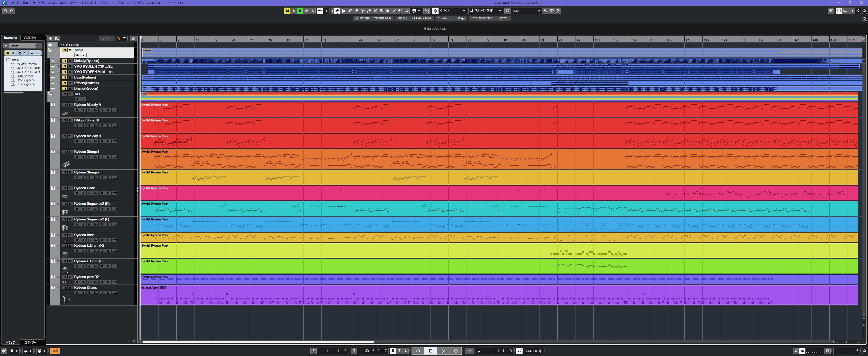The image size is (868, 356).
Task: Select the Mute X tool
Action: point(375,11)
